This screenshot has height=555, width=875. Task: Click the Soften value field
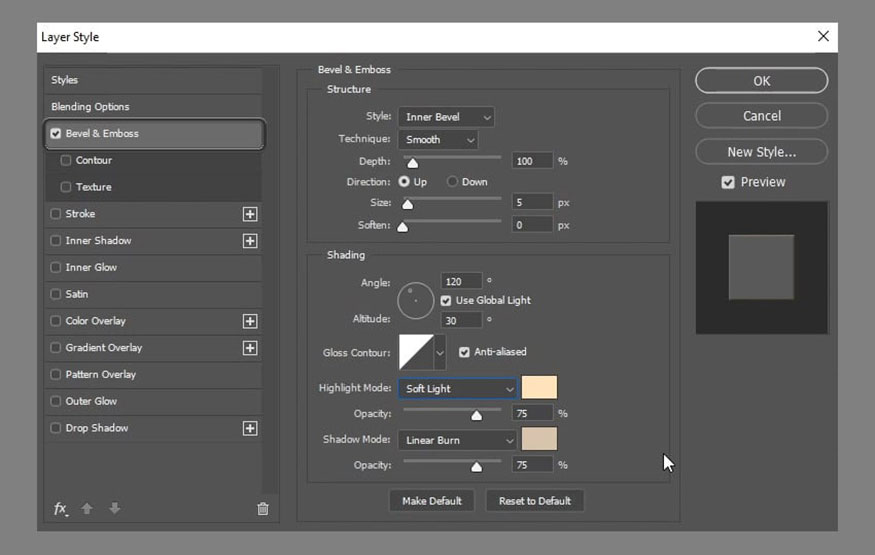532,225
